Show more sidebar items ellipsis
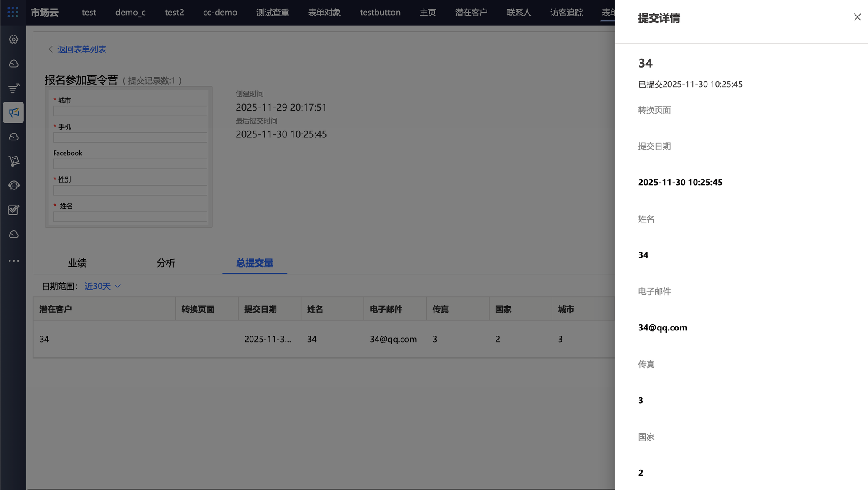Image resolution: width=868 pixels, height=490 pixels. tap(13, 261)
